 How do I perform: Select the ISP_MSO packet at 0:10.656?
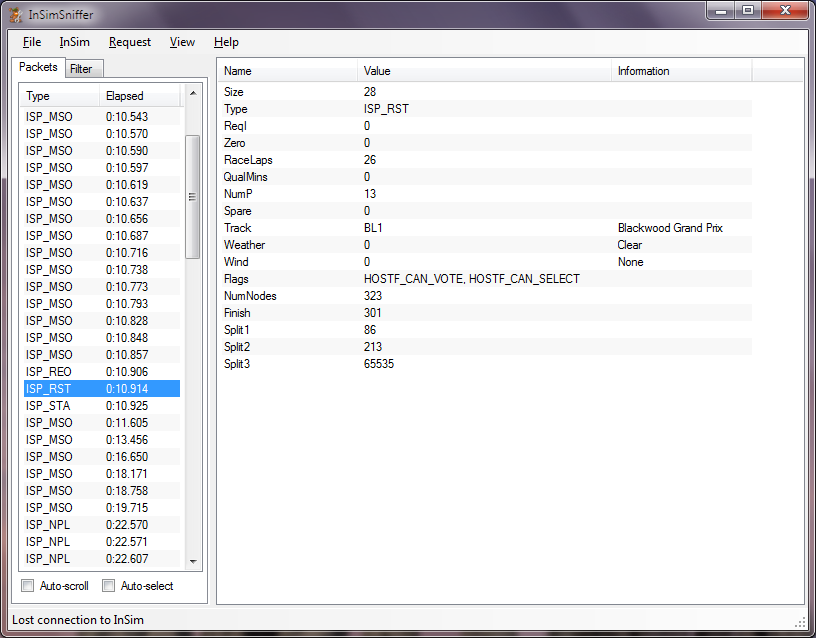coord(102,219)
